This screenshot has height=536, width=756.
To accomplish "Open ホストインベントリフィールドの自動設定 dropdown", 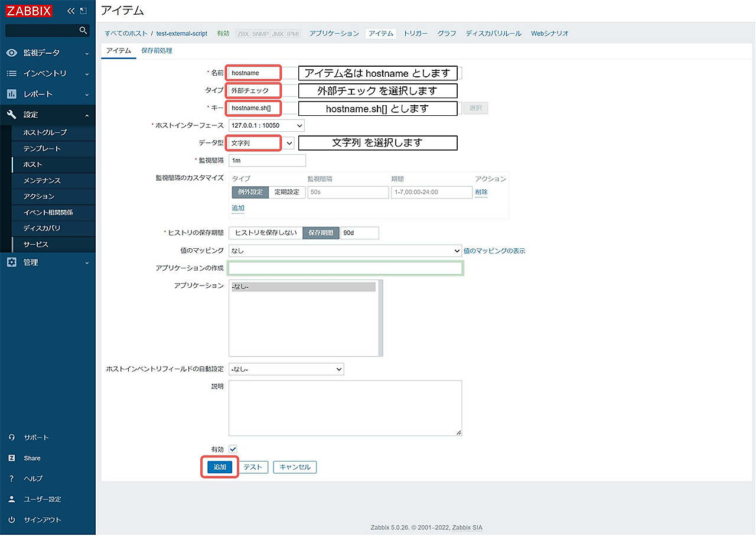I will [286, 369].
